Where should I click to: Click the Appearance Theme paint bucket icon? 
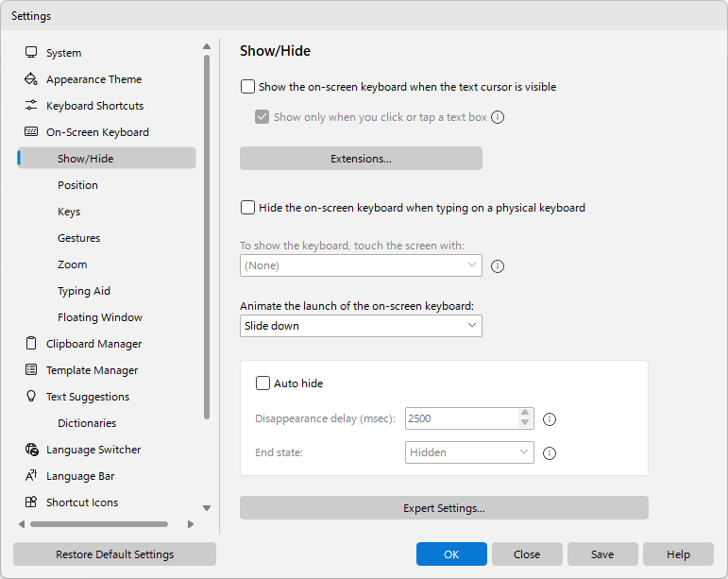coord(31,78)
